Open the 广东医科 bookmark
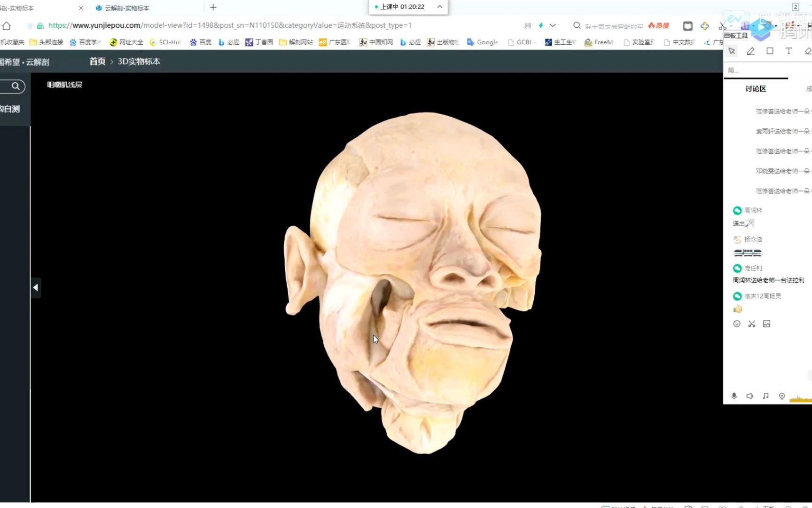 point(335,42)
